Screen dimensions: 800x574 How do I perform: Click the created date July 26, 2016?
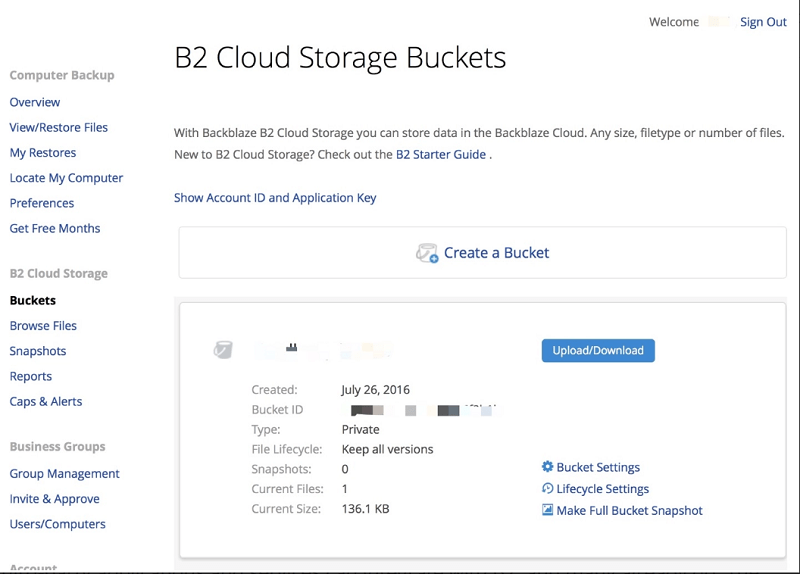pyautogui.click(x=376, y=390)
